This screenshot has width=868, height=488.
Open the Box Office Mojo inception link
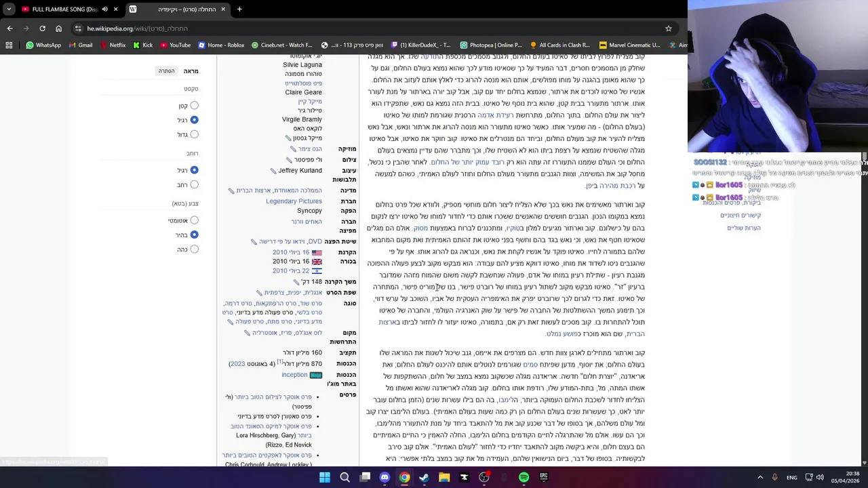[x=294, y=375]
